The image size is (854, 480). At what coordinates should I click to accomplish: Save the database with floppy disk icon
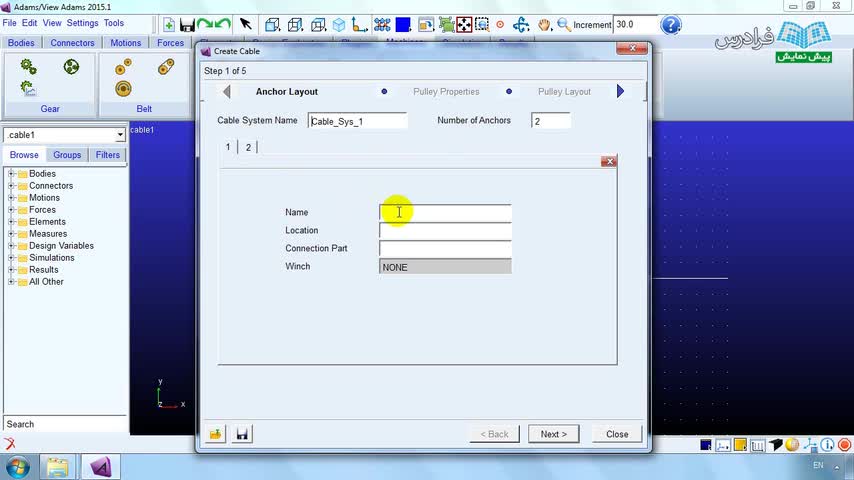(x=187, y=25)
